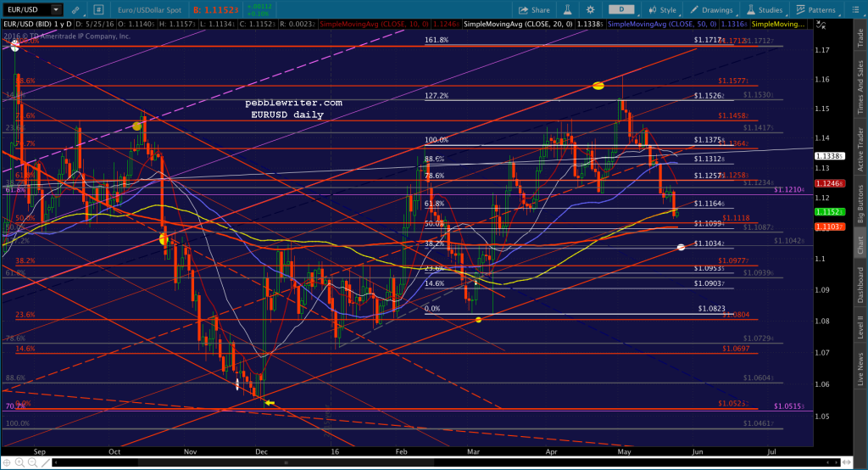This screenshot has height=470, width=868.
Task: Click the pebblewriter.com text annotation
Action: click(294, 104)
